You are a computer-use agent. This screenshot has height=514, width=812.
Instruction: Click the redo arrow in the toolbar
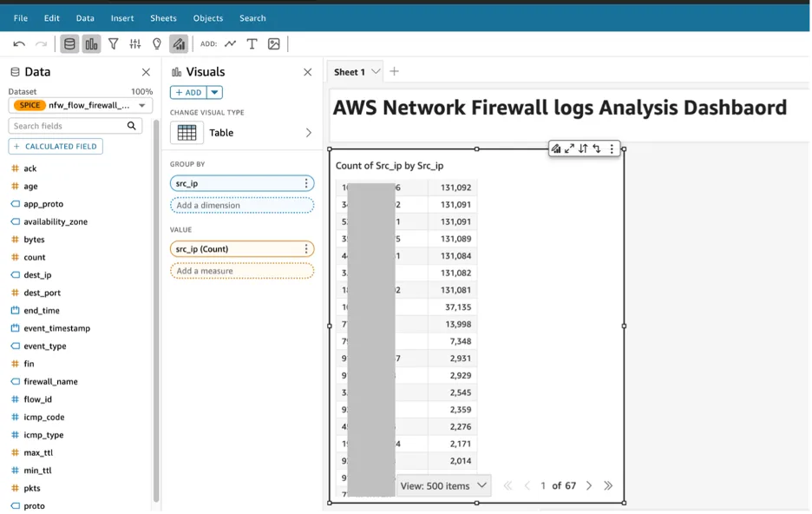pos(41,44)
